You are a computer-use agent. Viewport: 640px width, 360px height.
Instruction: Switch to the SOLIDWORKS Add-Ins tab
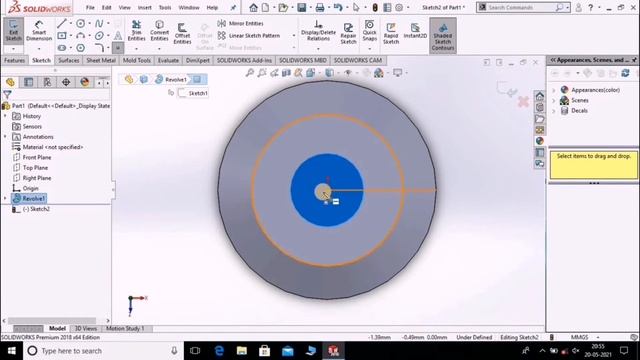pyautogui.click(x=244, y=60)
